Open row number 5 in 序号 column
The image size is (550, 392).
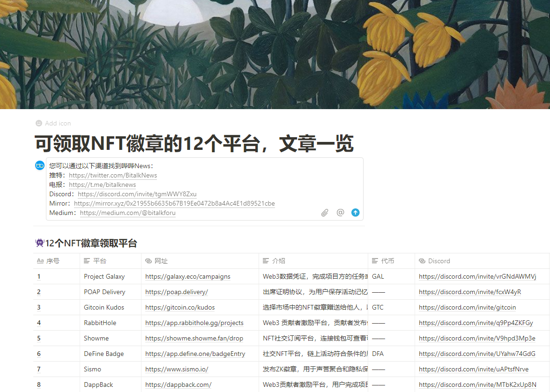38,338
